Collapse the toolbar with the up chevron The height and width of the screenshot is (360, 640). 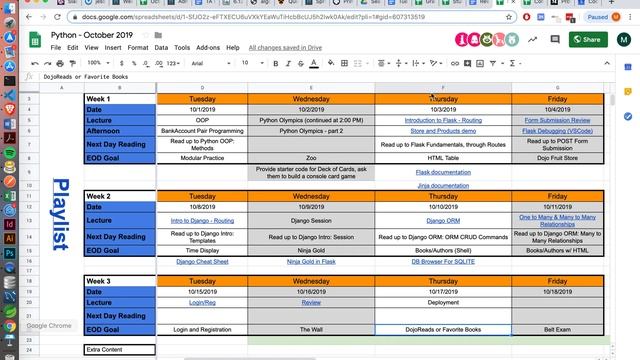point(607,63)
